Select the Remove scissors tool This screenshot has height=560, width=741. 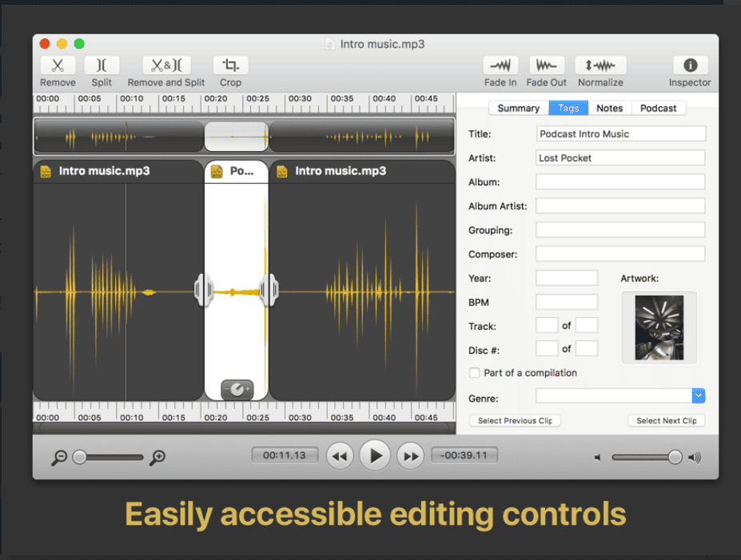(x=58, y=66)
